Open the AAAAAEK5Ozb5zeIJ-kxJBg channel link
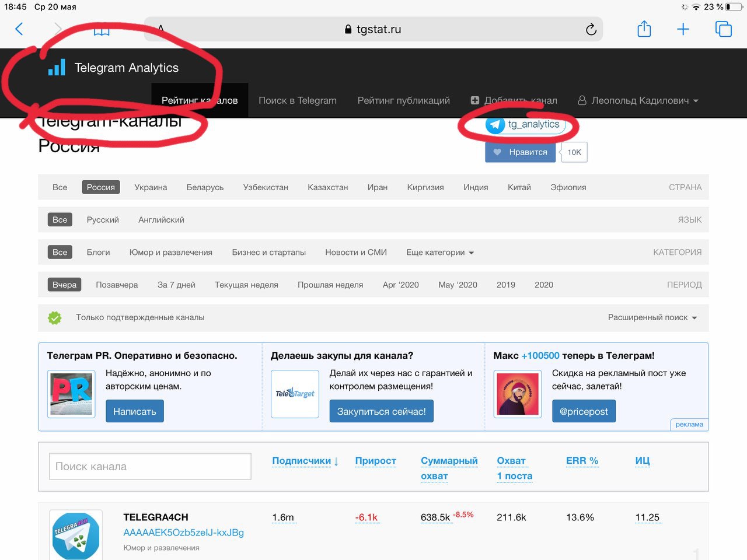 [184, 533]
